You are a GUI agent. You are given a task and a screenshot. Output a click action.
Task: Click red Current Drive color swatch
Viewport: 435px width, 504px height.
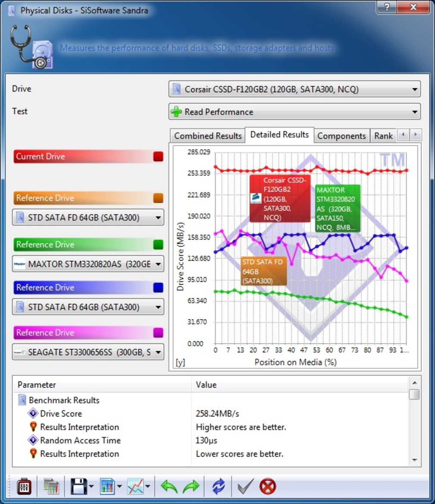tap(158, 157)
